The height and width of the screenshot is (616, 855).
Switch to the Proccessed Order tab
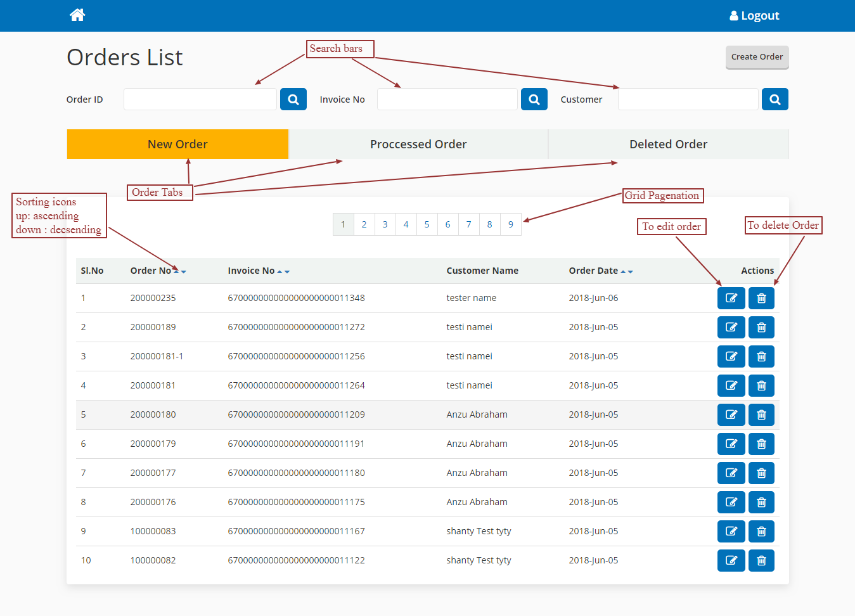coord(418,144)
